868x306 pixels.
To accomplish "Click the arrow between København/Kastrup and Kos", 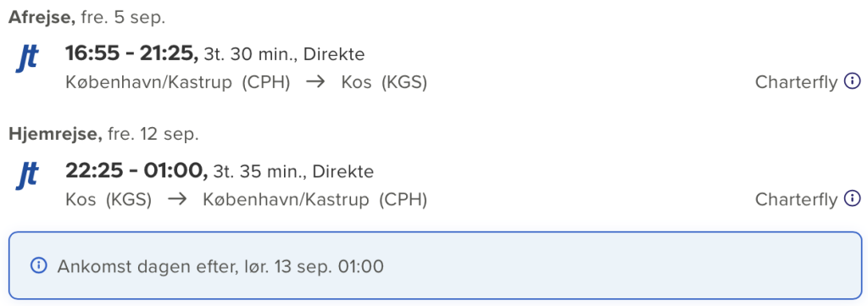I will (315, 83).
